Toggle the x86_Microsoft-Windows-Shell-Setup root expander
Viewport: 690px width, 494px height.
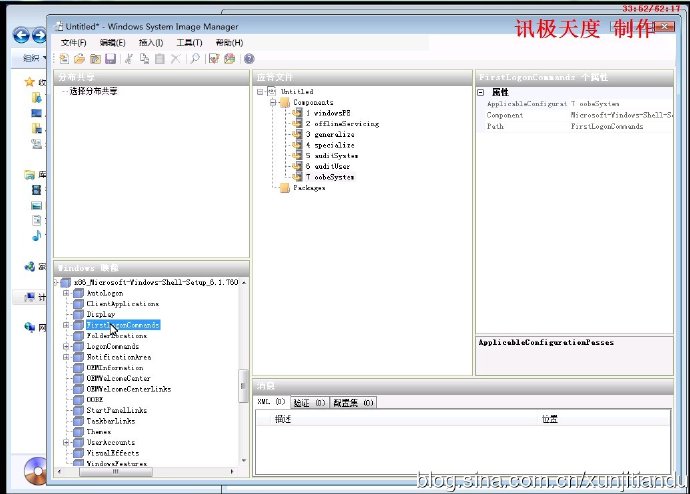56,282
